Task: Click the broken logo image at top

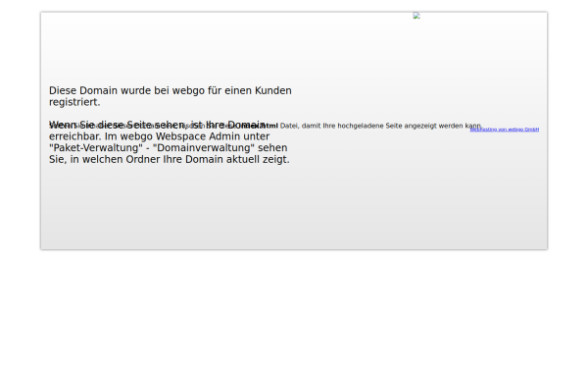Action: coord(416,16)
